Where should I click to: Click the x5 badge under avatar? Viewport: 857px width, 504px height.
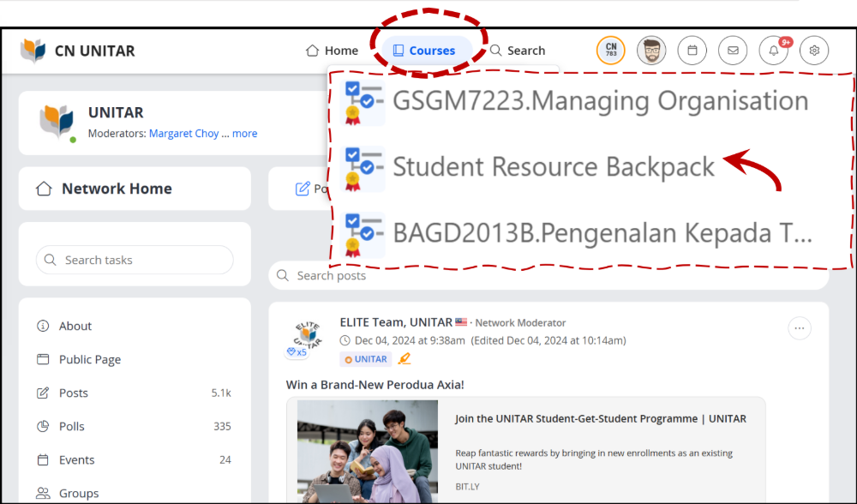[x=297, y=352]
